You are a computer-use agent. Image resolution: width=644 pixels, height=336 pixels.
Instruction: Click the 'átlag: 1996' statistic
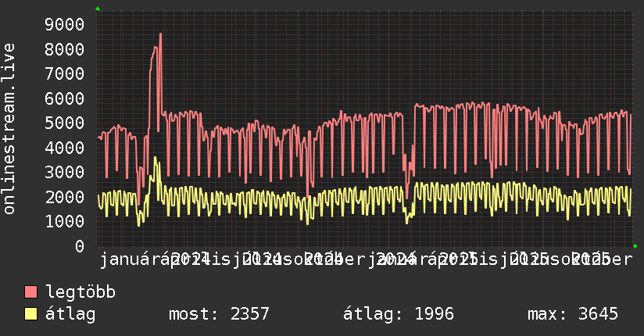point(399,314)
